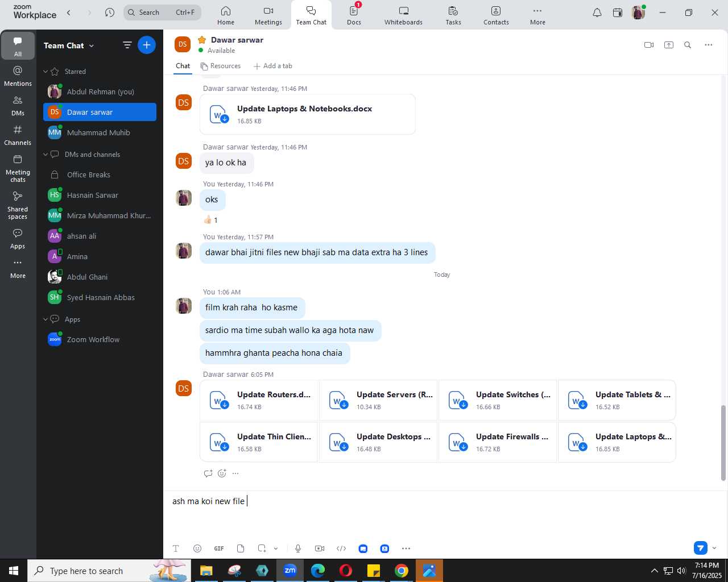
Task: Open send options dropdown arrow
Action: point(714,548)
